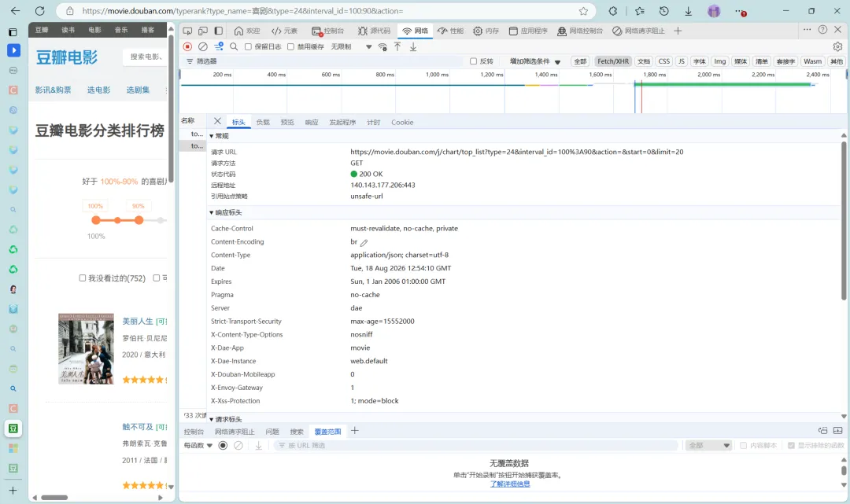Add a new DevTools tool tab
Screen dimensions: 850x504
pos(678,31)
